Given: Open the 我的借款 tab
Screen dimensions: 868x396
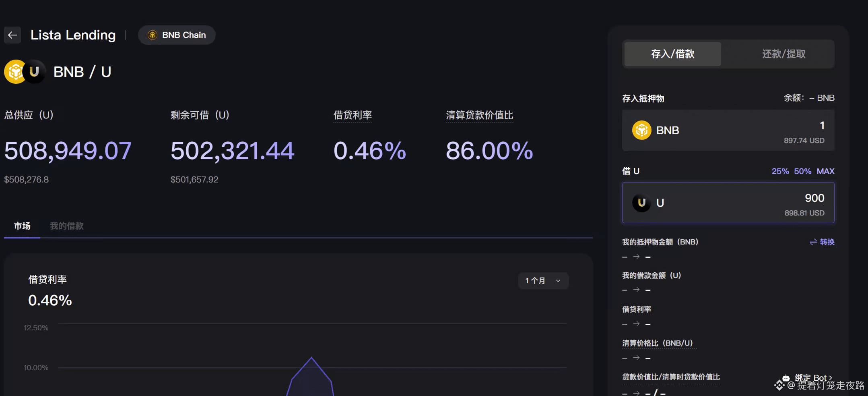Looking at the screenshot, I should 66,226.
